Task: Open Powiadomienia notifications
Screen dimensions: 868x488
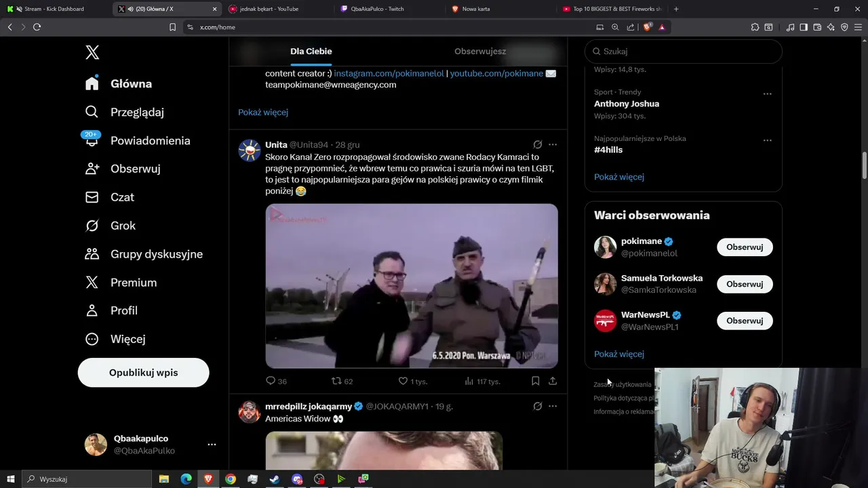Action: (138, 140)
